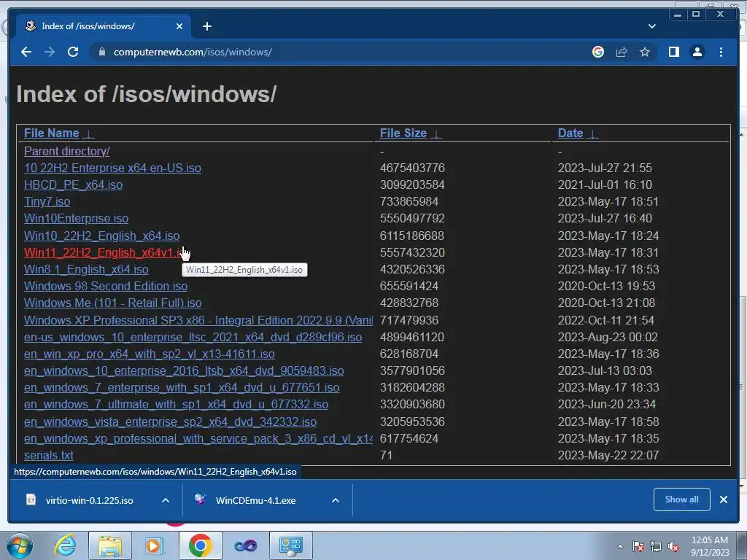Show hidden system tray icons
This screenshot has height=560, width=747.
pos(620,546)
